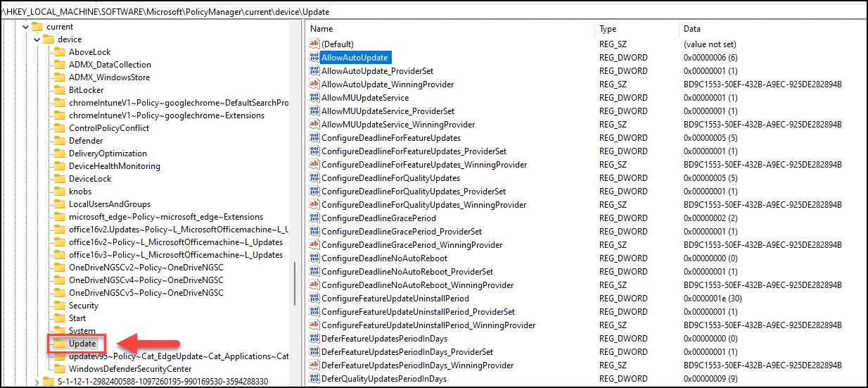This screenshot has width=868, height=388.
Task: Click the icon of DeferQualityUpdatesPeriodInDays
Action: pos(314,379)
